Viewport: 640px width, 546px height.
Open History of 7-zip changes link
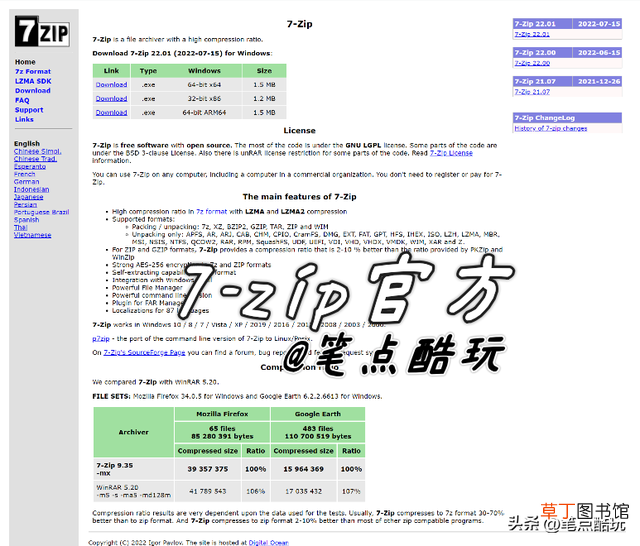551,129
